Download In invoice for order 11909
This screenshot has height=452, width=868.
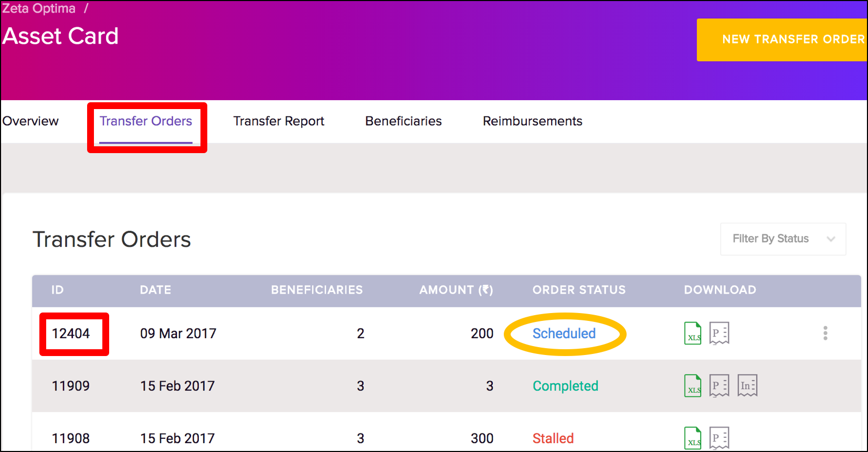[x=747, y=386]
